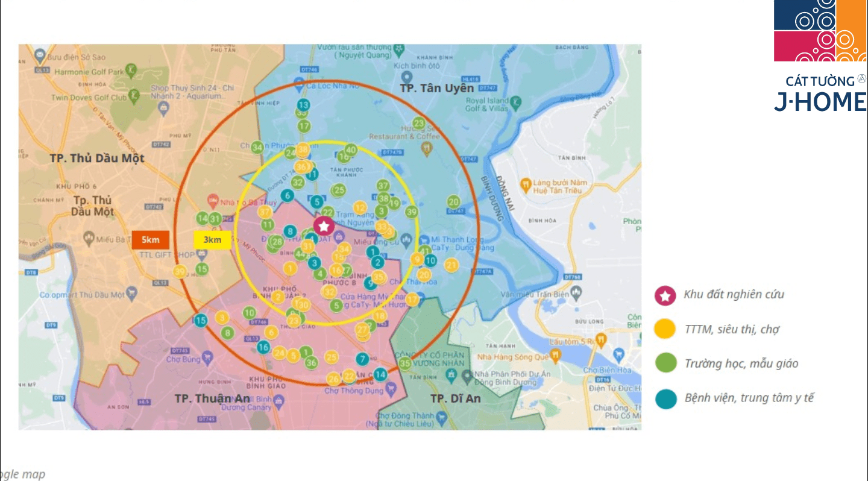
Task: Select yellow market marker number 37
Action: click(x=265, y=212)
